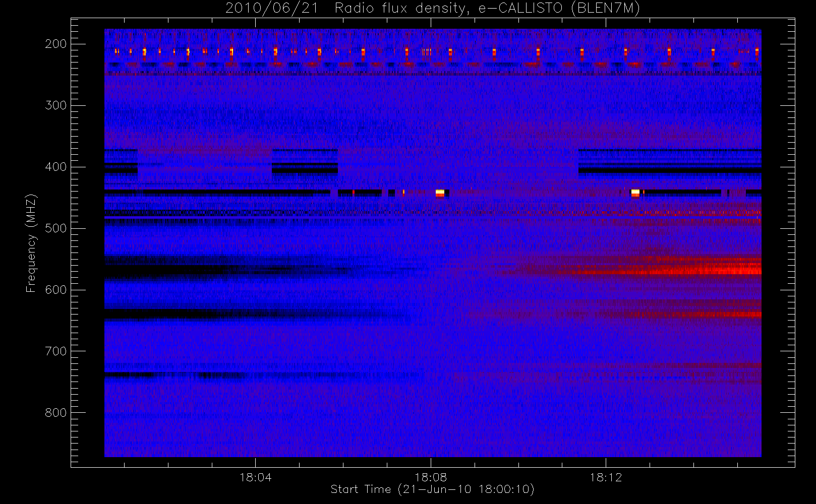Click the x-axis label "Start Time (21-Jun-10 18:00:10)"
The height and width of the screenshot is (504, 816).
click(x=433, y=489)
